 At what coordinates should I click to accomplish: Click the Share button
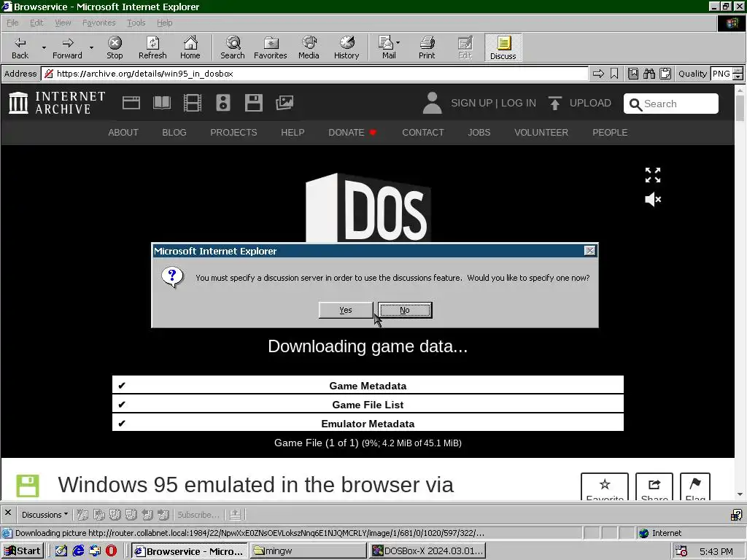(x=654, y=486)
